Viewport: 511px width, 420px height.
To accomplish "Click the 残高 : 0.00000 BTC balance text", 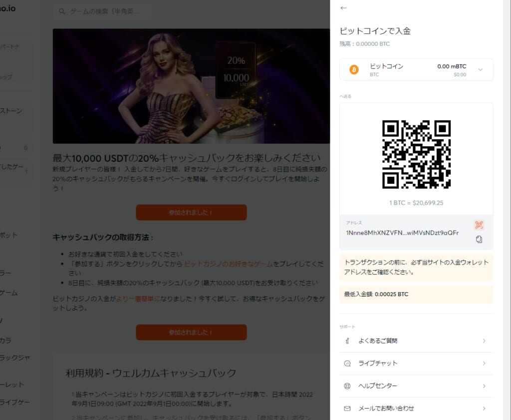I will (365, 44).
